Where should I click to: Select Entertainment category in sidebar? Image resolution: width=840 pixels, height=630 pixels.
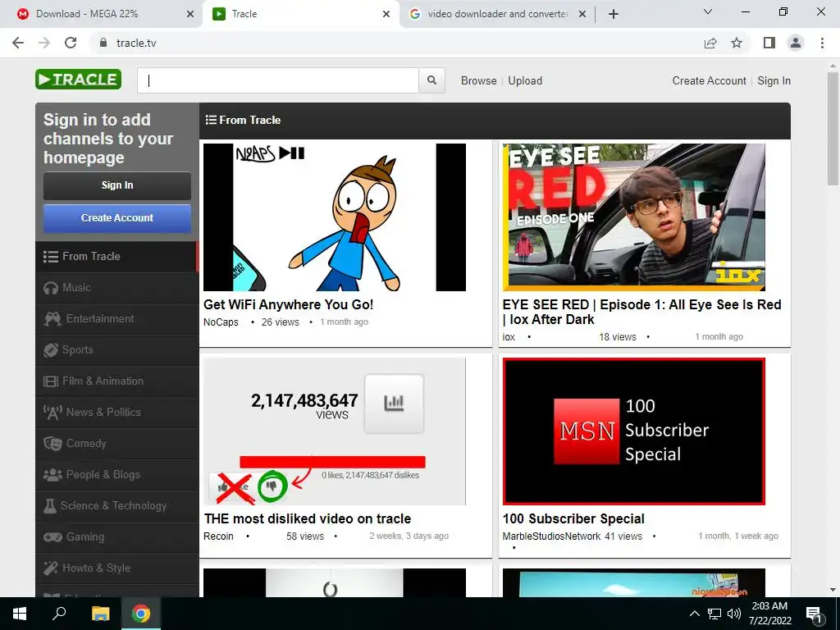(116, 319)
